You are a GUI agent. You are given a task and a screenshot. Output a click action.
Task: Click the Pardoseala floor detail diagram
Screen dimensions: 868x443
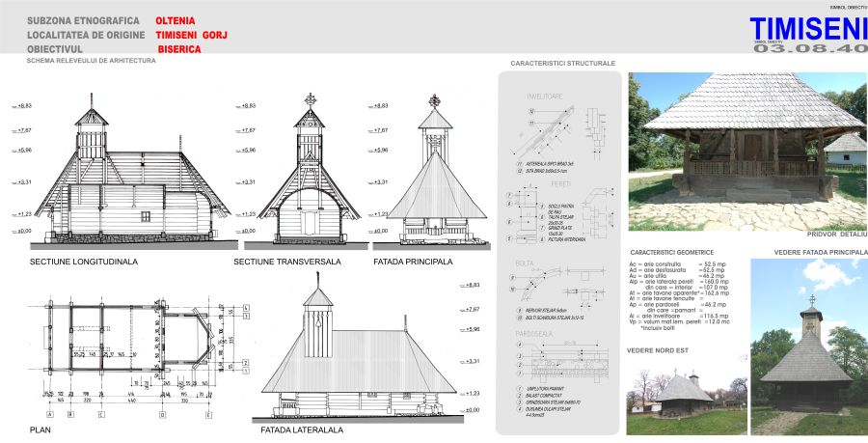tap(559, 355)
